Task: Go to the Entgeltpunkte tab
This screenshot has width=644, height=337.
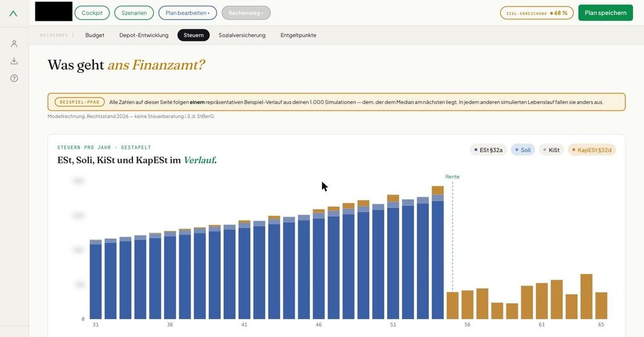Action: pyautogui.click(x=298, y=35)
